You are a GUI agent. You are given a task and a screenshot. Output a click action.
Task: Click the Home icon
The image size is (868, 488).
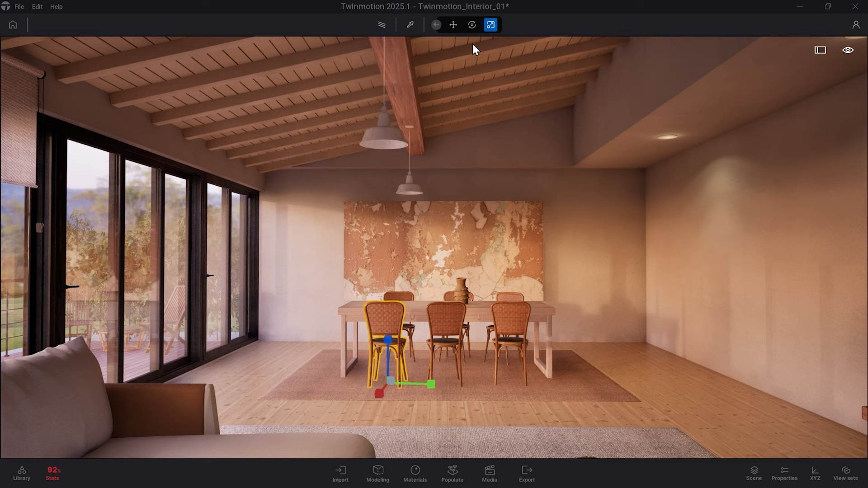13,25
